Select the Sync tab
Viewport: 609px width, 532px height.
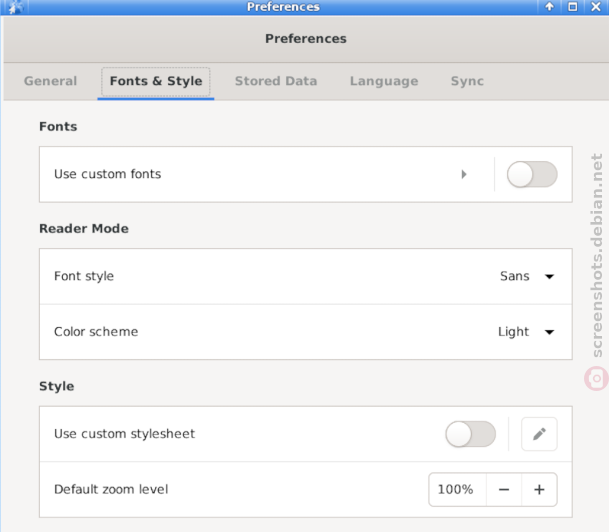pyautogui.click(x=467, y=81)
